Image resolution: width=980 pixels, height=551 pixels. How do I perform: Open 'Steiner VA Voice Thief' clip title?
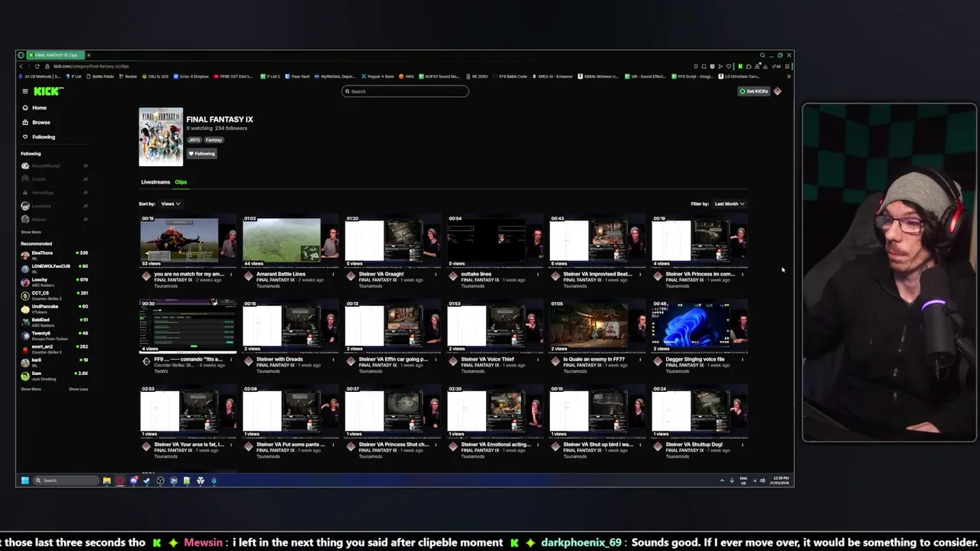coord(488,359)
